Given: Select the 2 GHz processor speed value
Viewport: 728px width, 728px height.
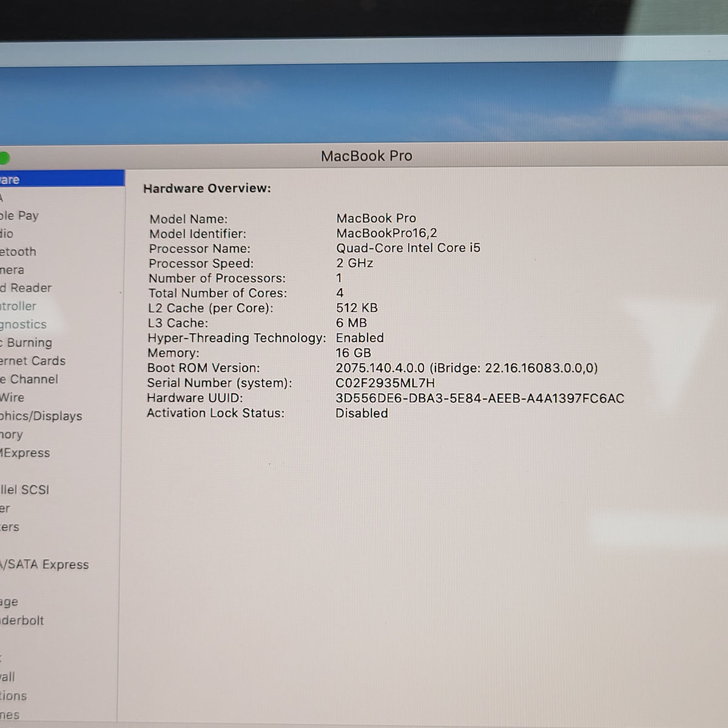Looking at the screenshot, I should click(x=355, y=263).
